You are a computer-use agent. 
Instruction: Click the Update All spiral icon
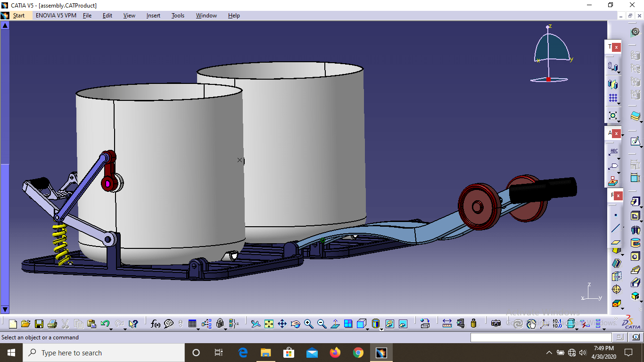point(518,324)
